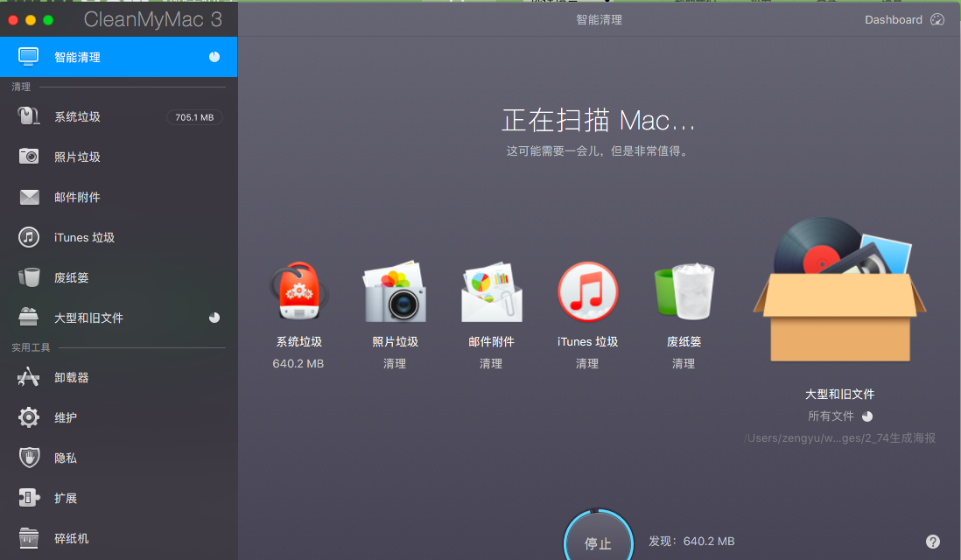Click the Mail Attachments (邮件附件) envelope sidebar icon

click(29, 197)
